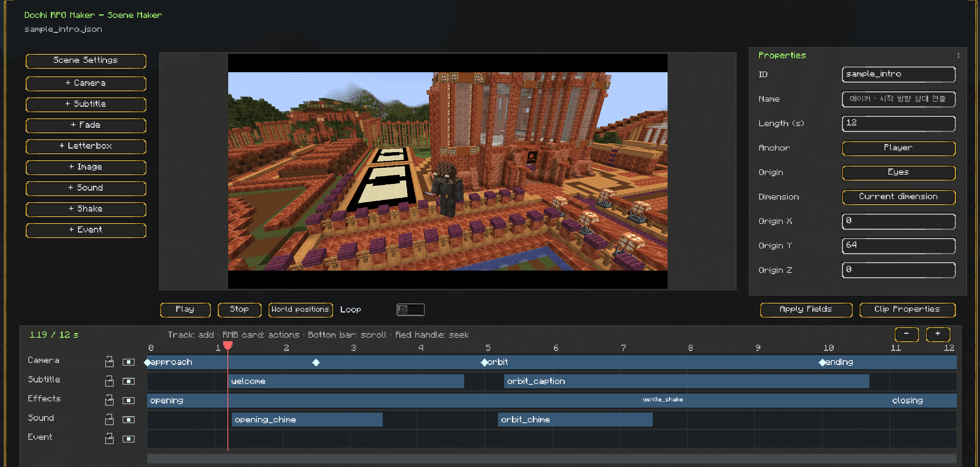
Task: Zoom in timeline with plus button
Action: point(938,334)
